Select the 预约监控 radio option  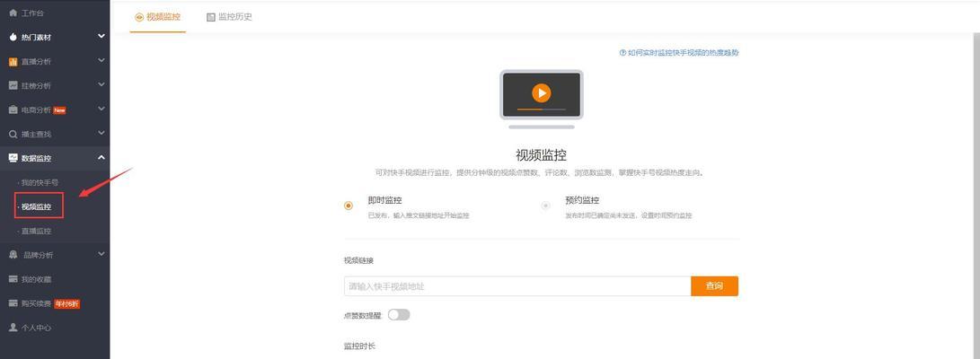(545, 206)
